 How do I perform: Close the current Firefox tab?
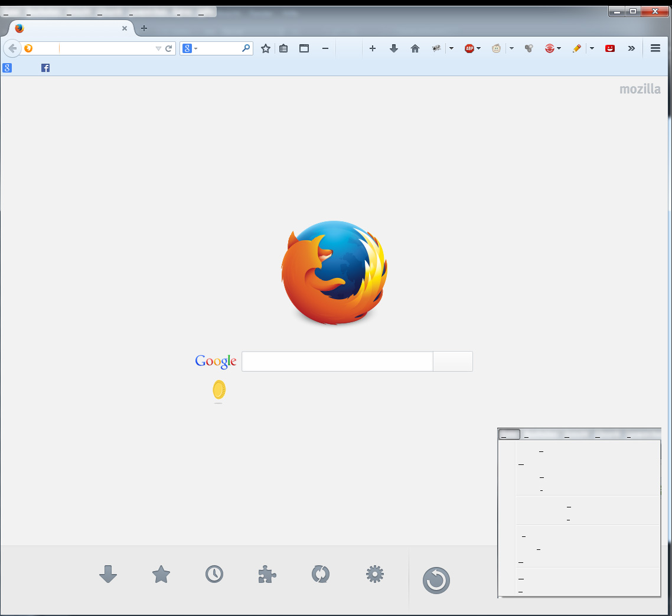[124, 28]
